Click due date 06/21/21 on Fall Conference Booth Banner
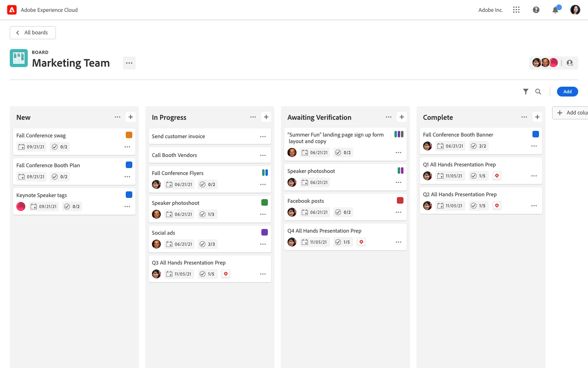This screenshot has height=368, width=588. tap(450, 146)
